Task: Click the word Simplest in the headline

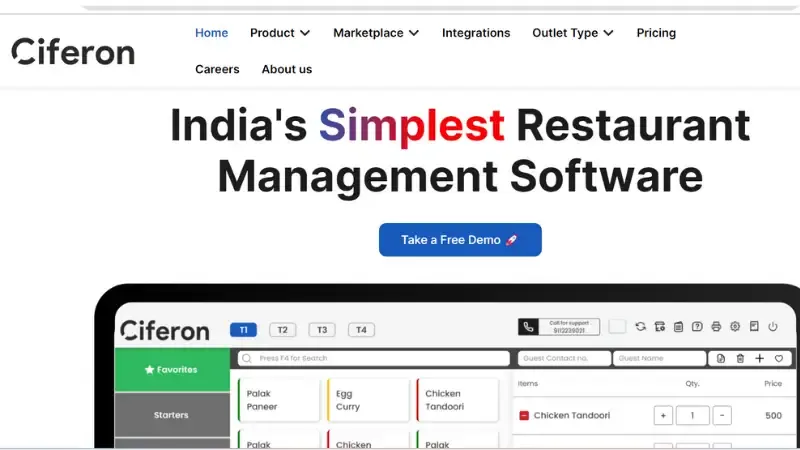Action: coord(412,126)
